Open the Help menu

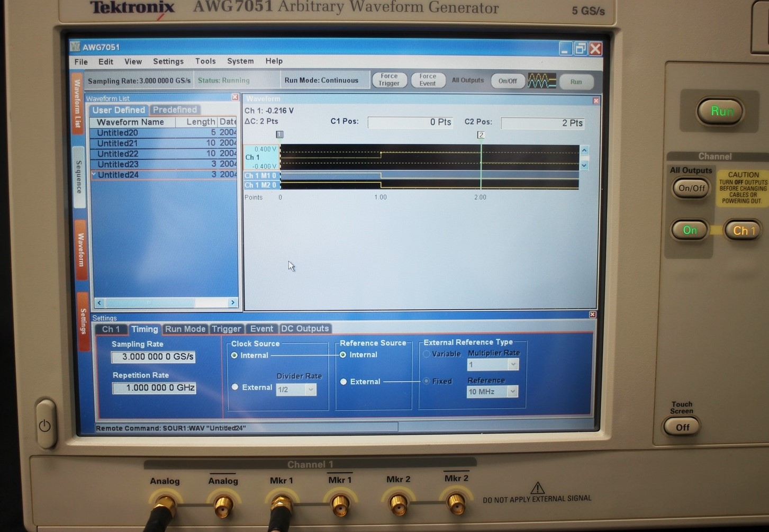click(x=274, y=61)
